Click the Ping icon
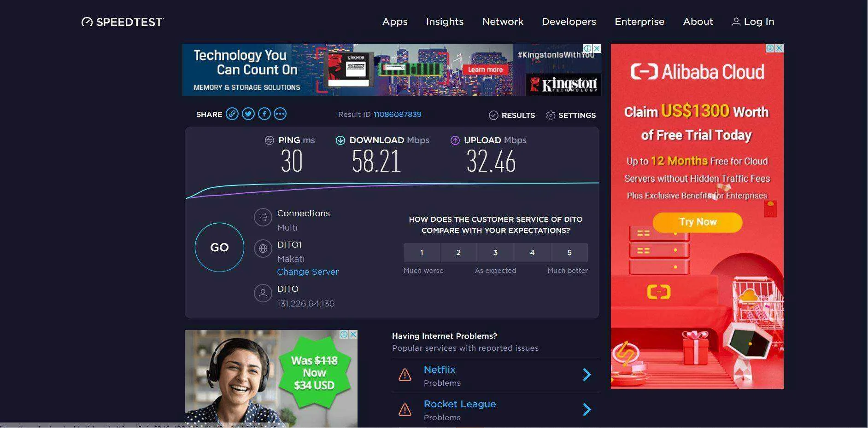Image resolution: width=868 pixels, height=428 pixels. click(x=270, y=140)
